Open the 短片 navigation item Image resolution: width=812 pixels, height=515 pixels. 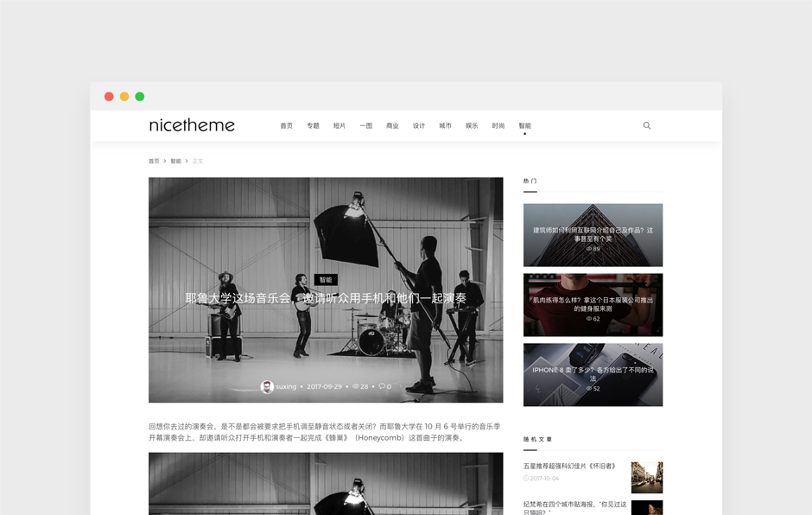coord(339,126)
